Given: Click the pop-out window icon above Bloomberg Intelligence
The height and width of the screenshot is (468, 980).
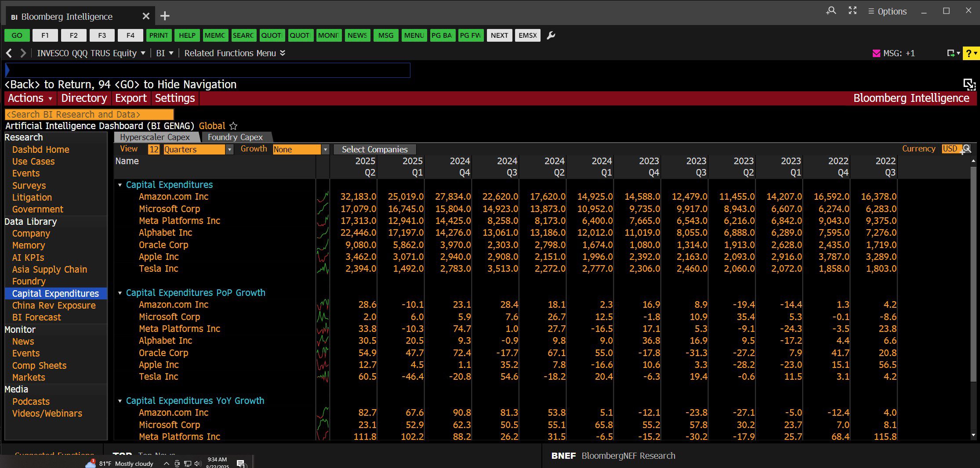Looking at the screenshot, I should [x=969, y=84].
